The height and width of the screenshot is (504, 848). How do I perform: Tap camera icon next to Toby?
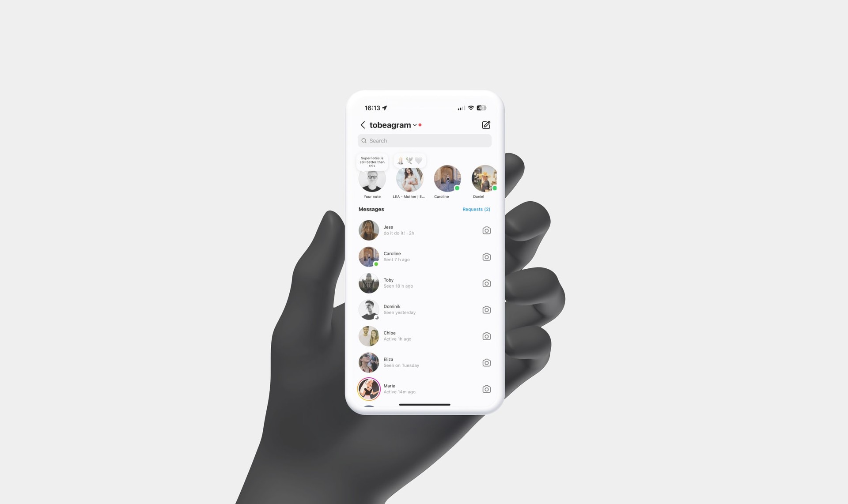487,283
